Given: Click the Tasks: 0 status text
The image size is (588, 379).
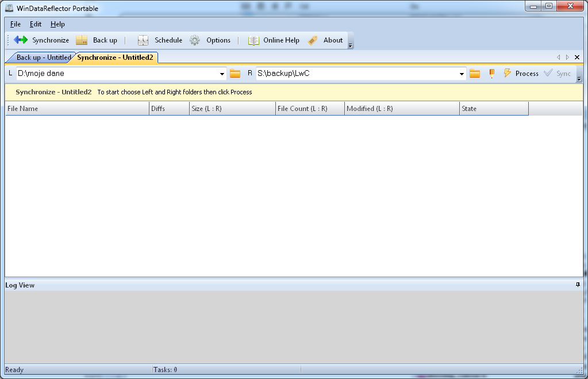Looking at the screenshot, I should (165, 370).
